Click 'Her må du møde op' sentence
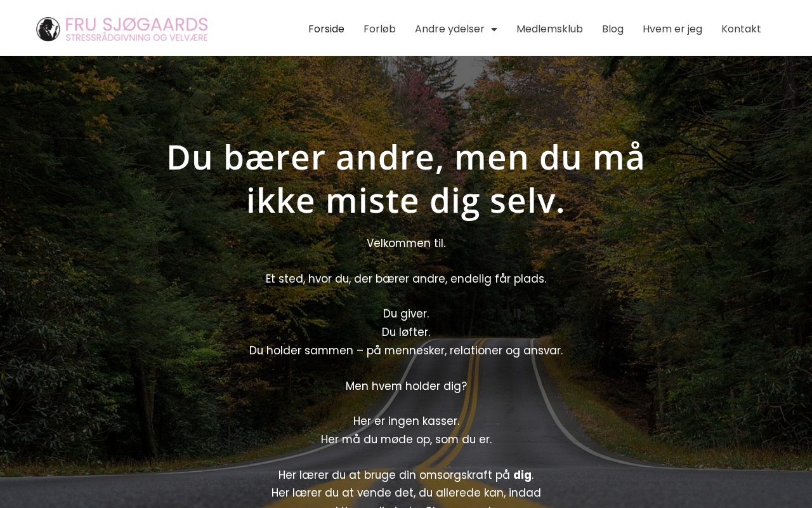Image resolution: width=812 pixels, height=508 pixels. (406, 439)
